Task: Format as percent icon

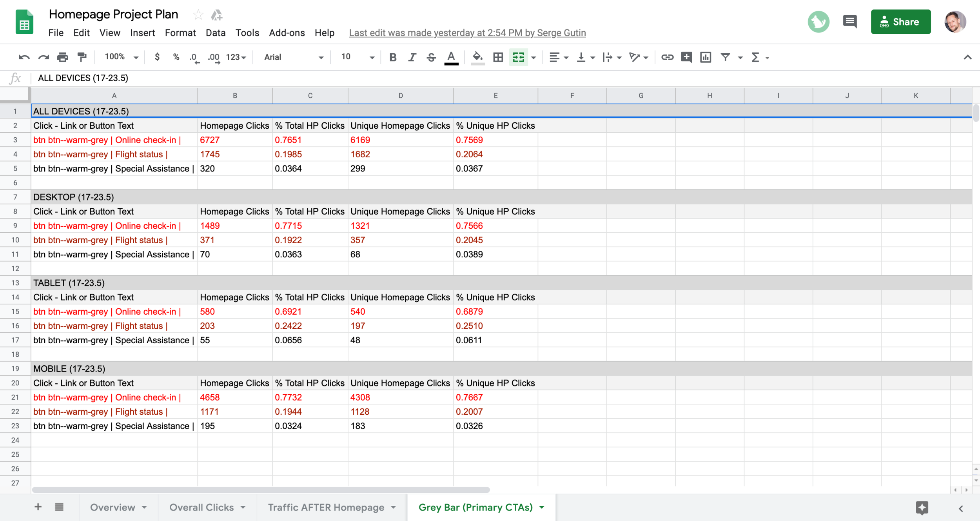Action: pyautogui.click(x=176, y=57)
